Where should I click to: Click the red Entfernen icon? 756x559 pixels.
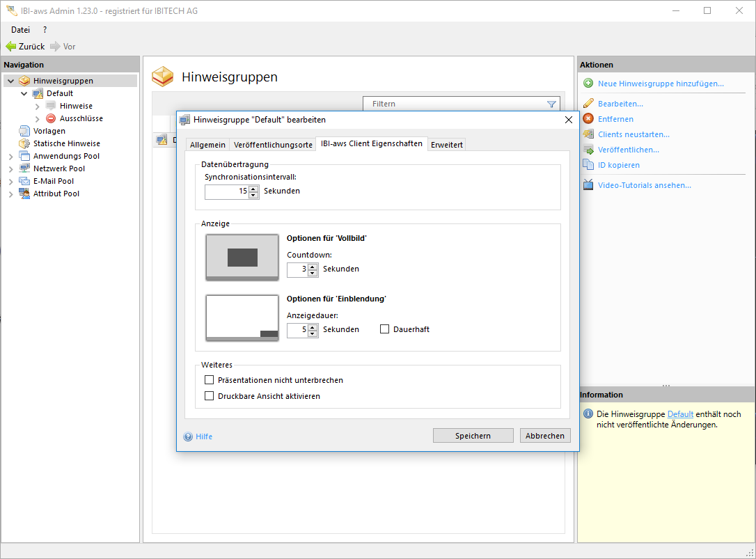(588, 119)
